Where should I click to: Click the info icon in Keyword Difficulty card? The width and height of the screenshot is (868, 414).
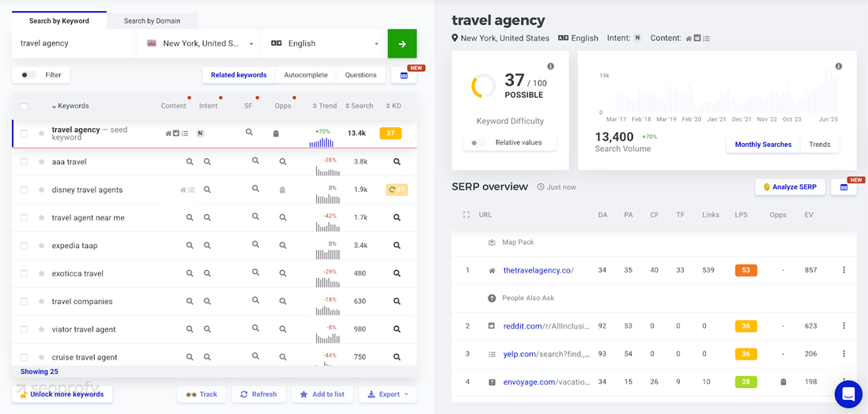point(551,66)
